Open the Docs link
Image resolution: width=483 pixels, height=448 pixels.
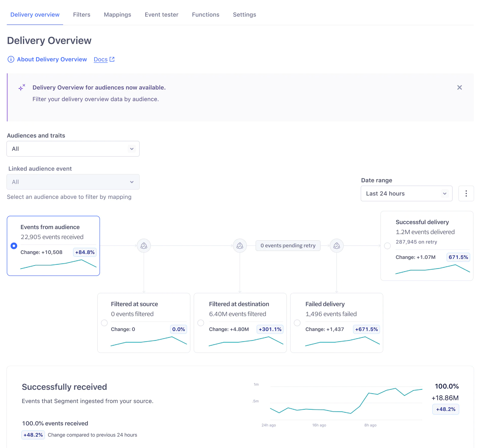click(101, 60)
